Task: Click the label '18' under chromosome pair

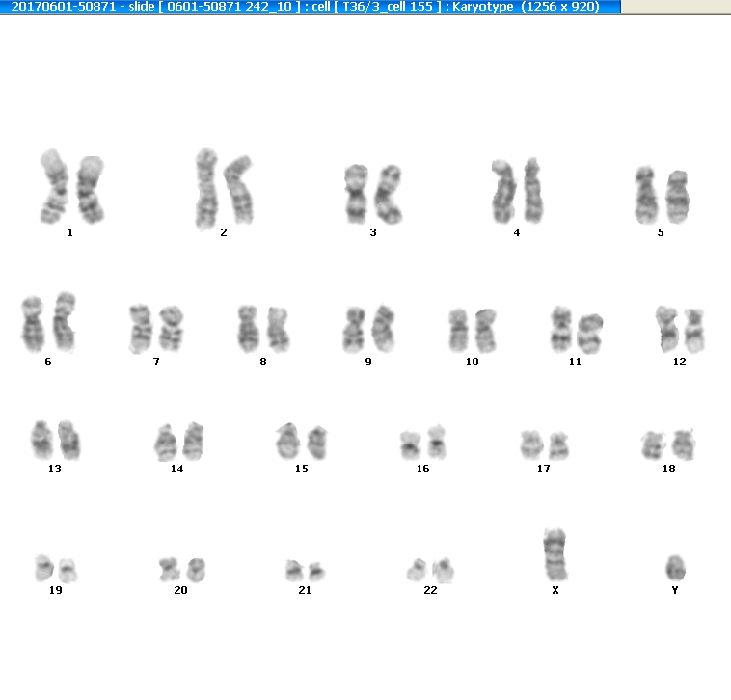Action: click(669, 469)
